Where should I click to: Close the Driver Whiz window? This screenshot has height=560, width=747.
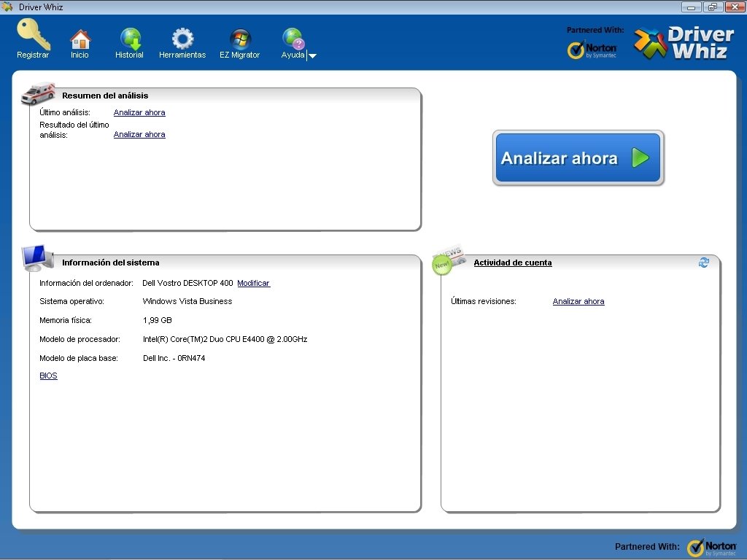click(735, 7)
